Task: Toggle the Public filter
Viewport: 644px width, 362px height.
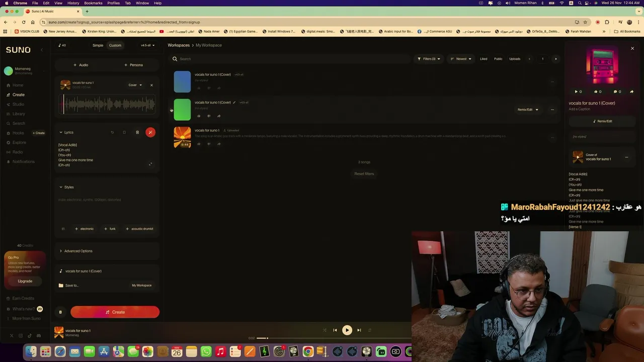Action: tap(498, 59)
